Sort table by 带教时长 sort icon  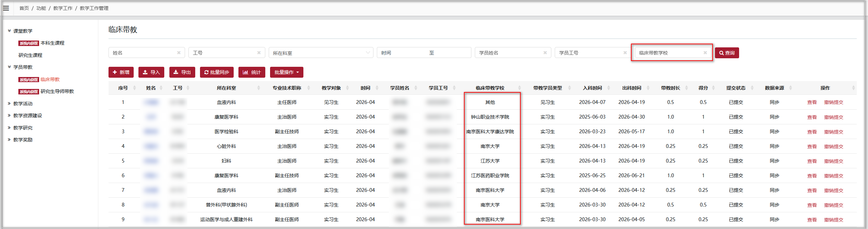pos(686,88)
